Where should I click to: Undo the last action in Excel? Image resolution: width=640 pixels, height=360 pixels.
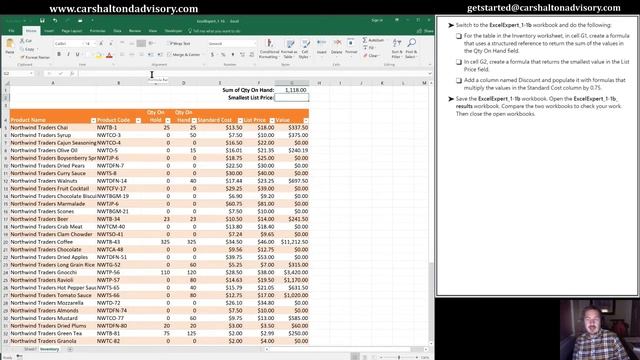[55, 20]
